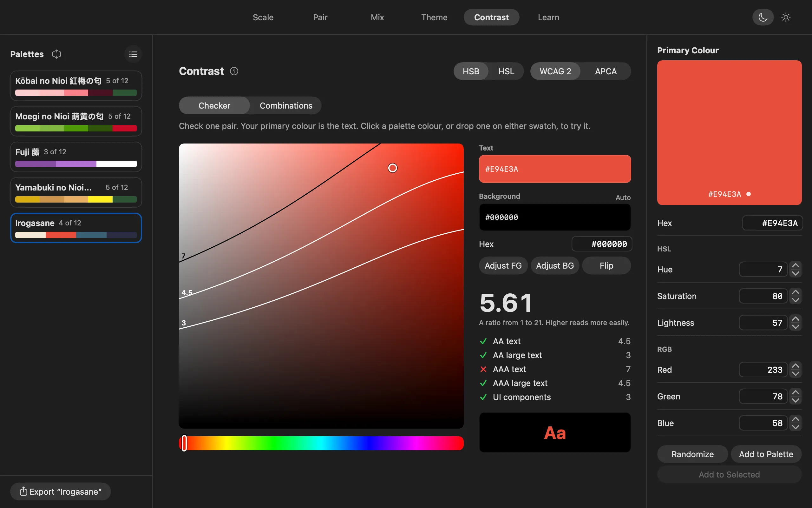Click the rainbow hue slider handle
812x508 pixels.
pyautogui.click(x=184, y=443)
